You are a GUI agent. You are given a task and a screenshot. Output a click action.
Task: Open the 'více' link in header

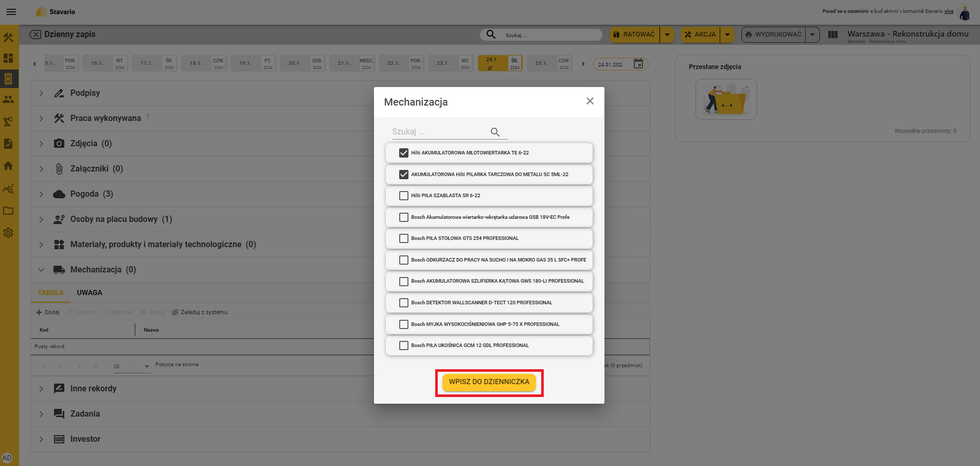coord(949,11)
